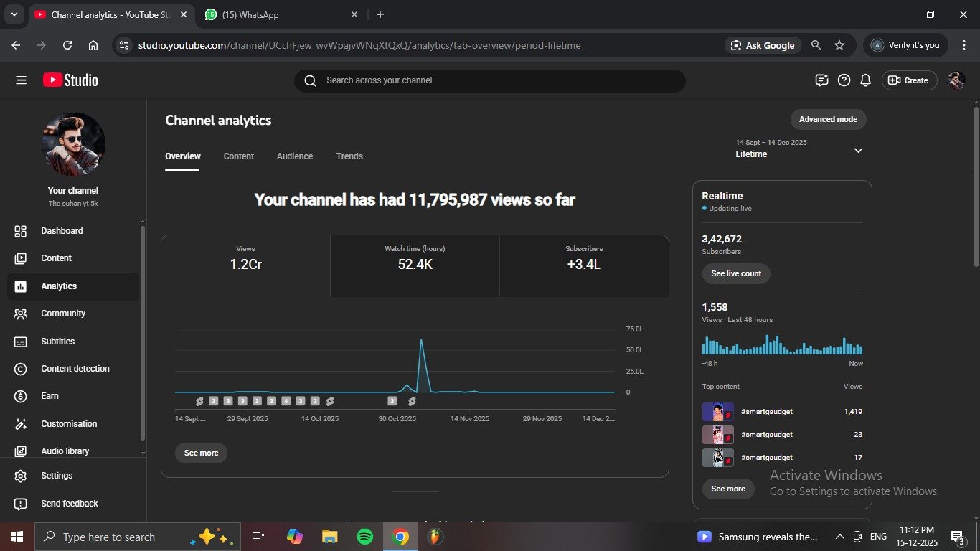Image resolution: width=980 pixels, height=551 pixels.
Task: Expand the Lifetime date range dropdown
Action: (x=858, y=150)
